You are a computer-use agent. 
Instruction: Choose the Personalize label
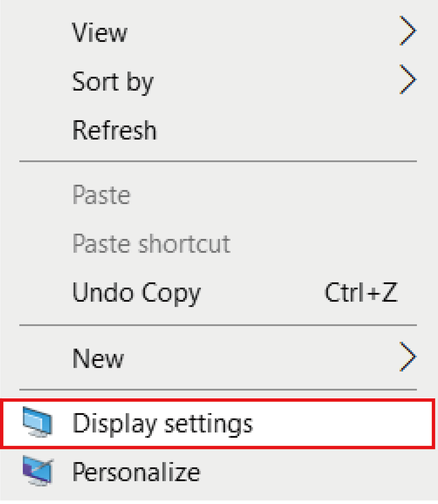pyautogui.click(x=136, y=472)
